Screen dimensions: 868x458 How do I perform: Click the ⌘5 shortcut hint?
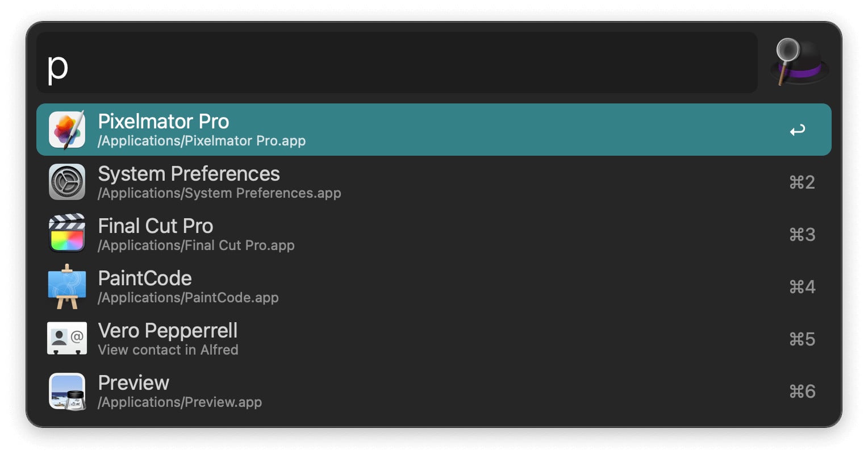click(x=802, y=339)
